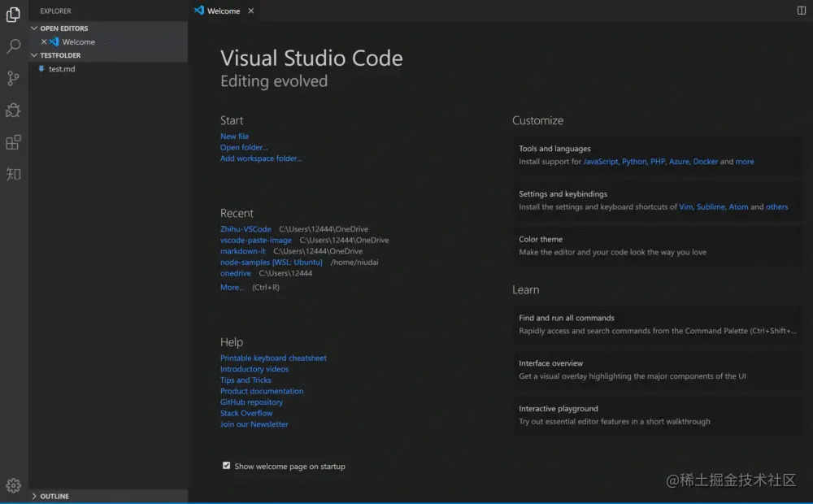
Task: Click others keybindings link
Action: click(x=776, y=207)
